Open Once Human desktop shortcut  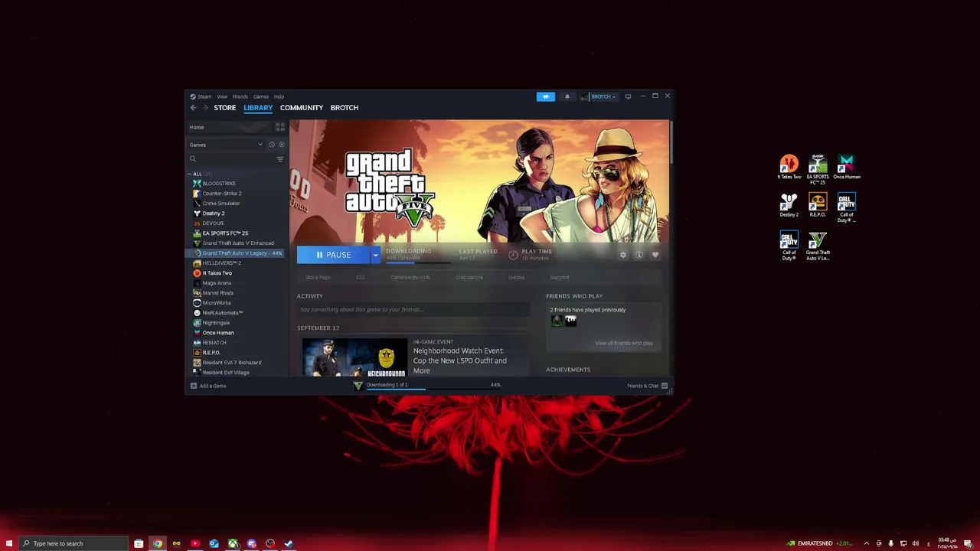point(846,168)
